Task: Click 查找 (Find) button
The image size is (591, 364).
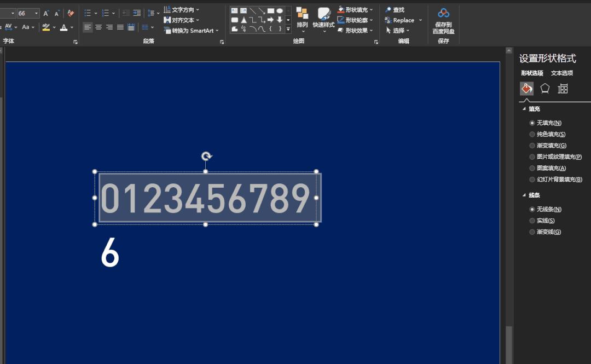Action: (x=394, y=9)
